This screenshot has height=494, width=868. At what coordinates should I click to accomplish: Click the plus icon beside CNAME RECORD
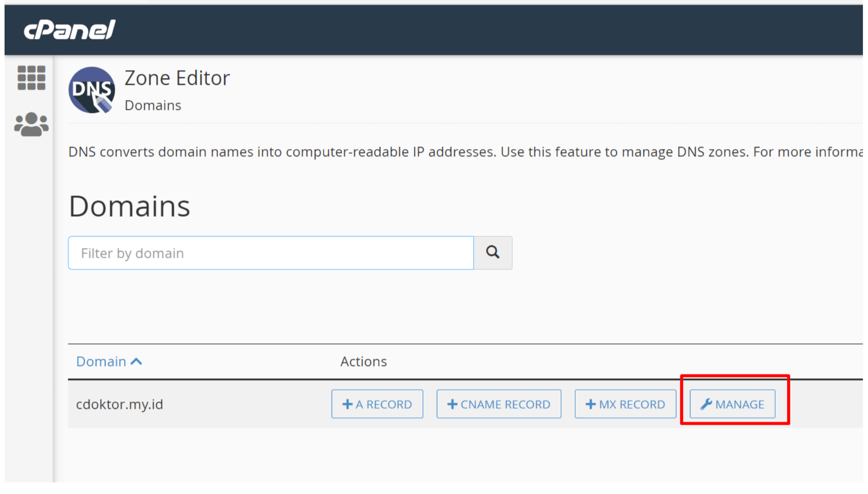tap(452, 404)
